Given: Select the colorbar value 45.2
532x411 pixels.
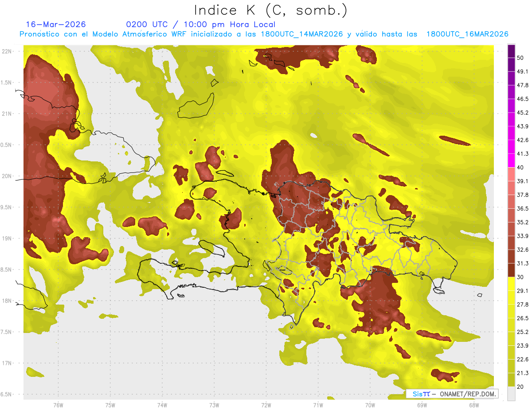Looking at the screenshot, I should pos(523,113).
